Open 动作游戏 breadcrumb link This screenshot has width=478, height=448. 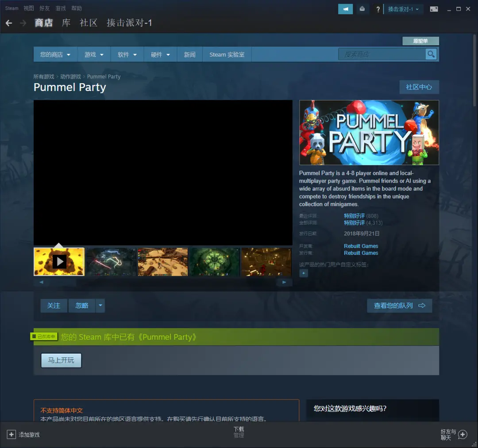(70, 77)
